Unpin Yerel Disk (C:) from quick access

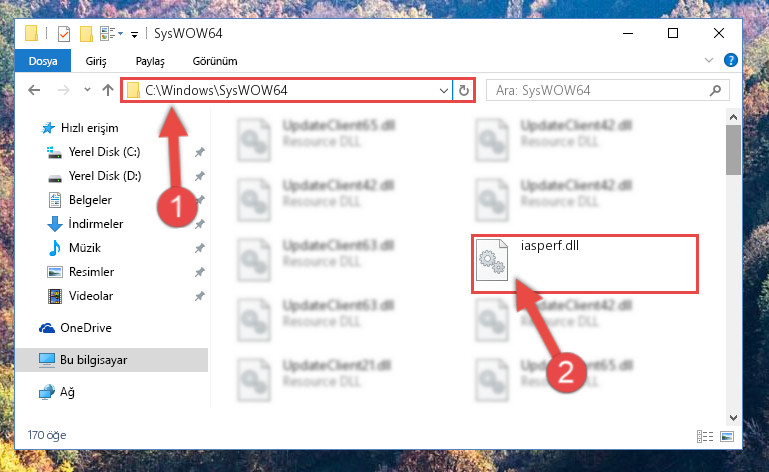click(x=200, y=152)
